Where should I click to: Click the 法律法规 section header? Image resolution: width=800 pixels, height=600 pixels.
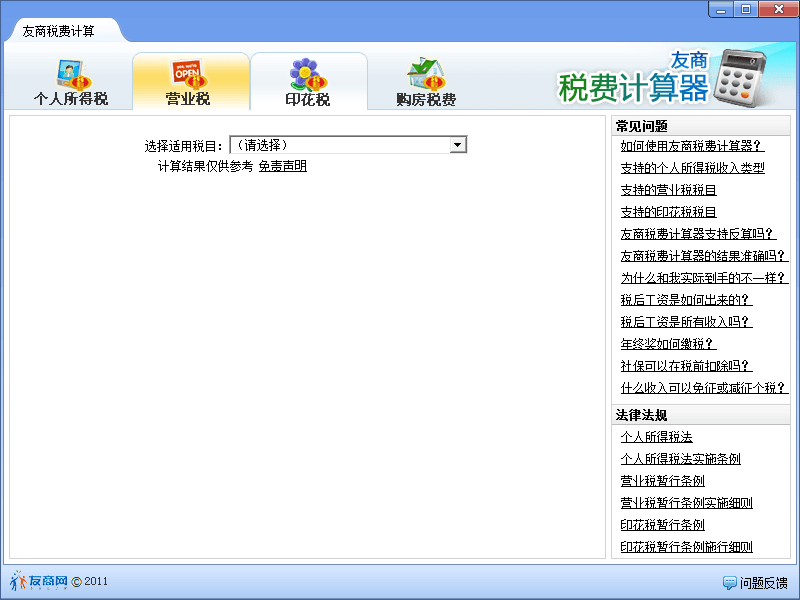641,415
